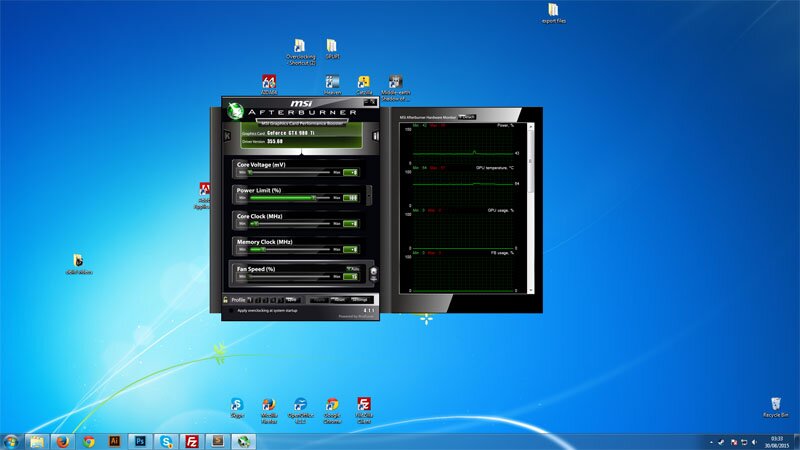
Task: Select the Overclocking Shortcut desktop icon
Action: (x=301, y=52)
